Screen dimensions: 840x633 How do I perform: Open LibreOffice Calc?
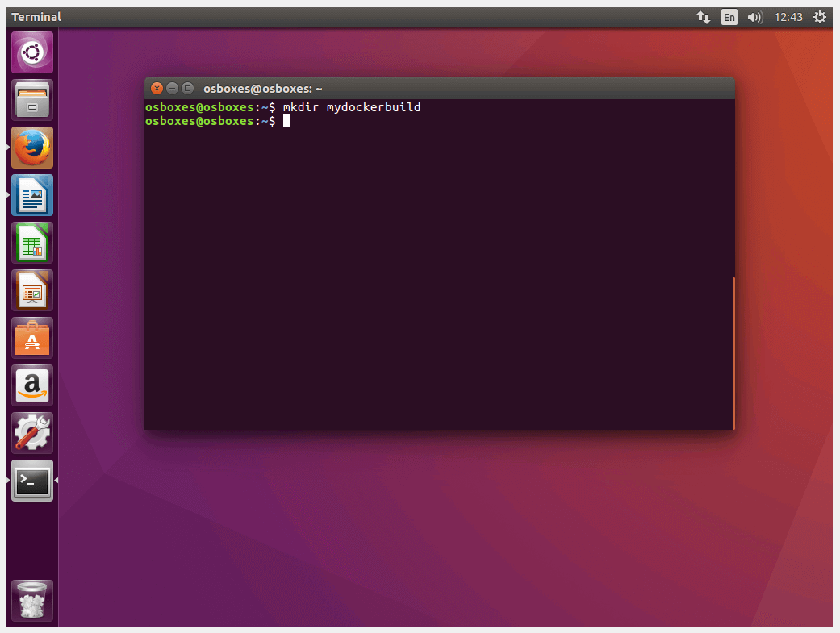click(31, 242)
